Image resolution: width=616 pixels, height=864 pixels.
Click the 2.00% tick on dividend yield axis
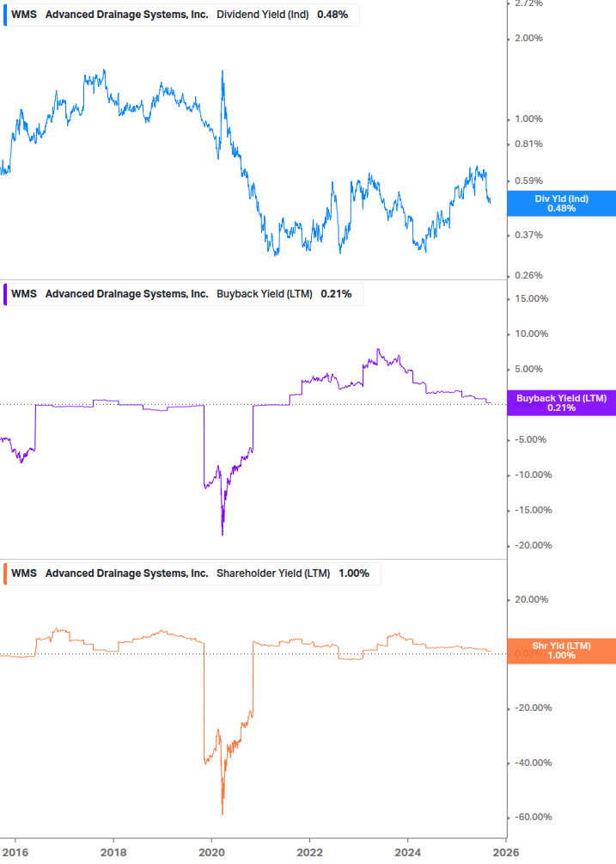(x=528, y=38)
